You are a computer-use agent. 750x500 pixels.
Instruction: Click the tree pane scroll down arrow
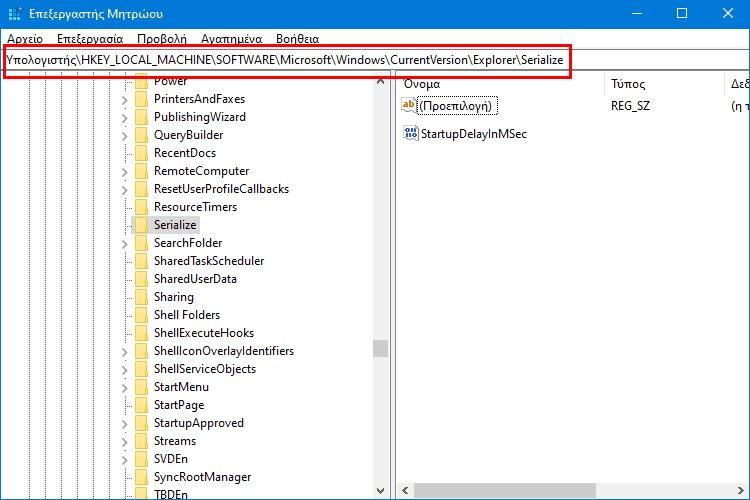(x=380, y=490)
